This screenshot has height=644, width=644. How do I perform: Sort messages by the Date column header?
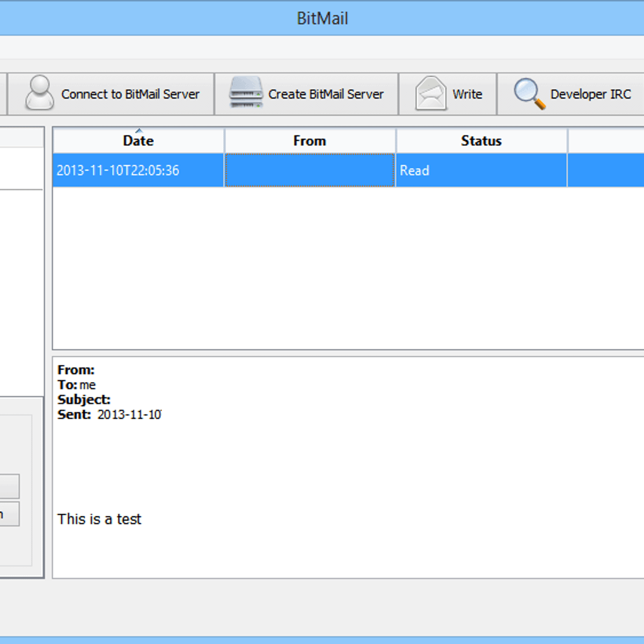138,141
